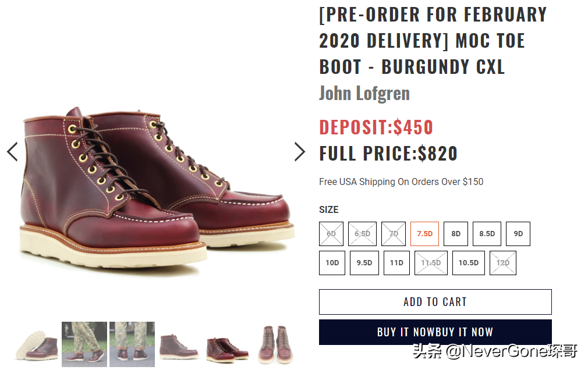Open the front-view boots thumbnail
This screenshot has height=370, width=588.
[x=275, y=344]
